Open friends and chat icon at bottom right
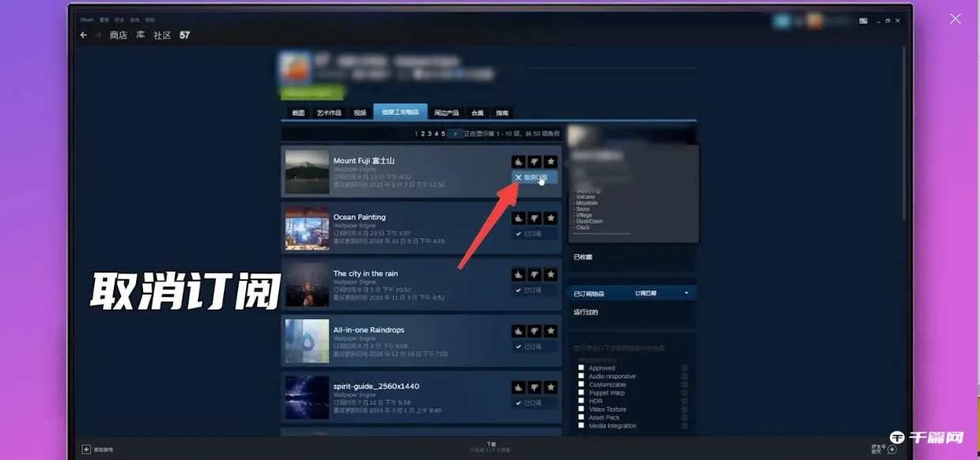This screenshot has height=460, width=980. (891, 450)
